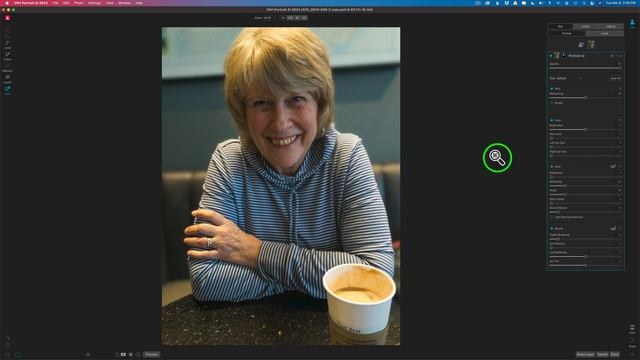Viewport: 640px width, 360px height.
Task: Toggle the Preview button at bottom
Action: pos(151,354)
